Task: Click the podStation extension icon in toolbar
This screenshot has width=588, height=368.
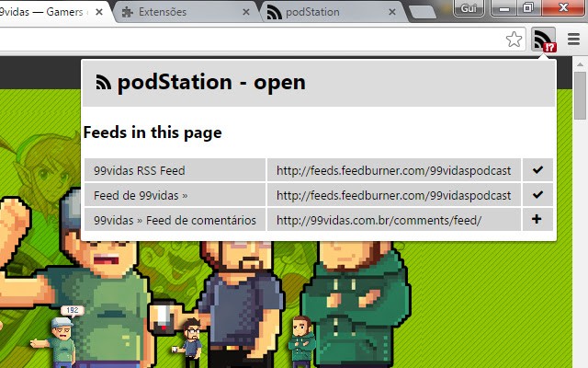Action: [543, 39]
